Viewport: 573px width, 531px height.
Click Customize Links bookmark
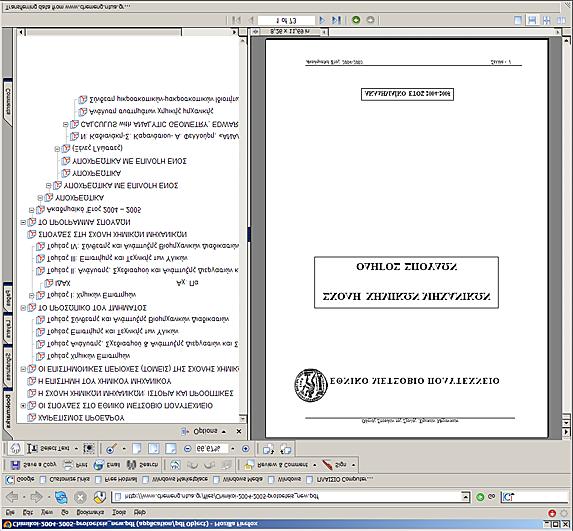tap(66, 479)
